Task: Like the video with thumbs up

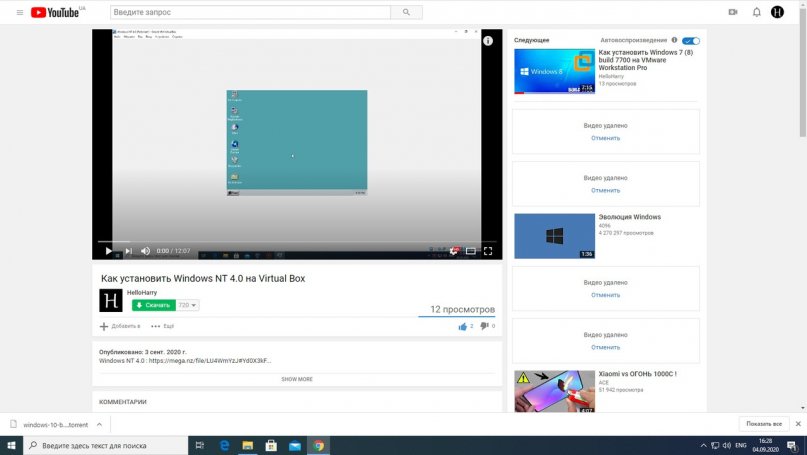Action: point(462,326)
